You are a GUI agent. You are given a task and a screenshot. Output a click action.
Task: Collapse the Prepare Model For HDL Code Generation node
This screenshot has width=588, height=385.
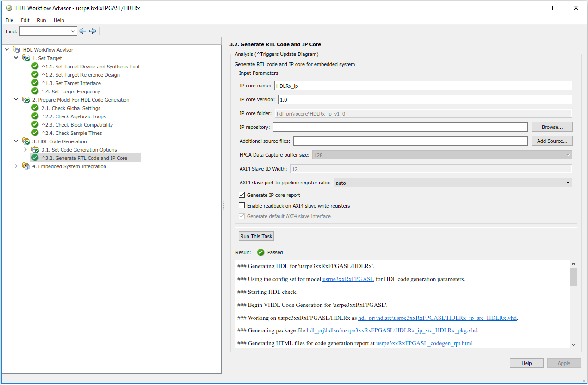16,100
